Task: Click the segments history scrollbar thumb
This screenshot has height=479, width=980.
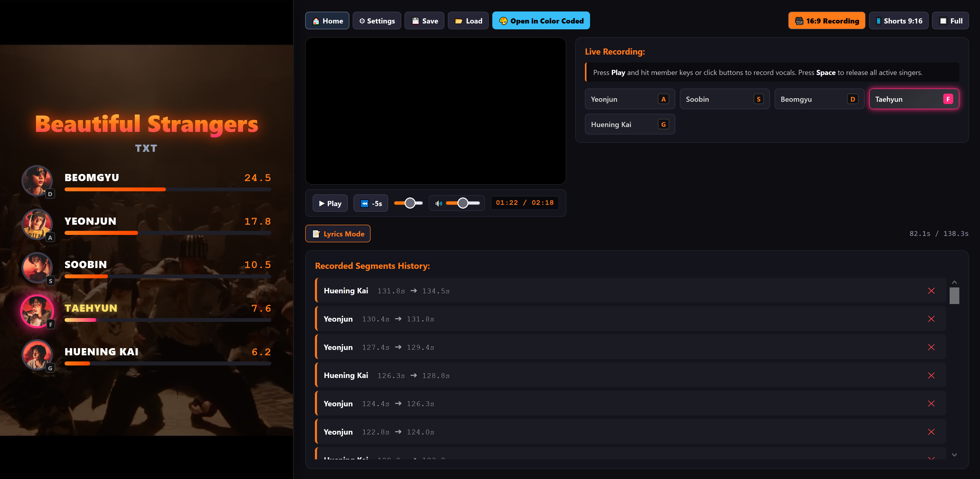Action: click(x=954, y=296)
